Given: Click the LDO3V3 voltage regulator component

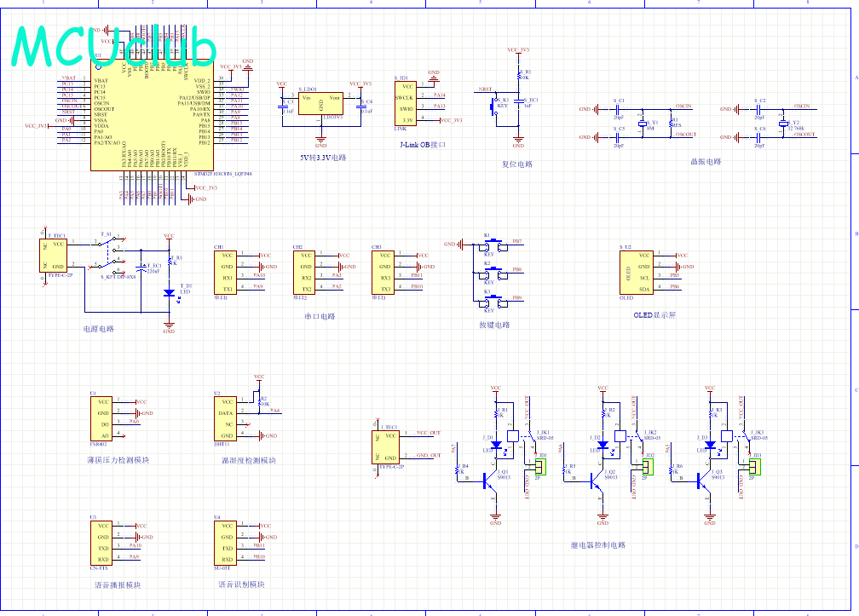Looking at the screenshot, I should click(x=320, y=103).
